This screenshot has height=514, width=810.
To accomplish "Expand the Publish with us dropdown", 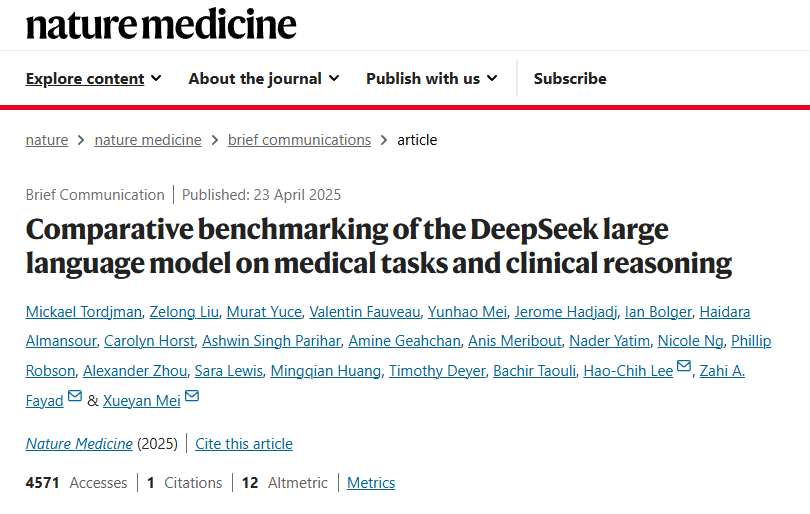I will pos(432,78).
